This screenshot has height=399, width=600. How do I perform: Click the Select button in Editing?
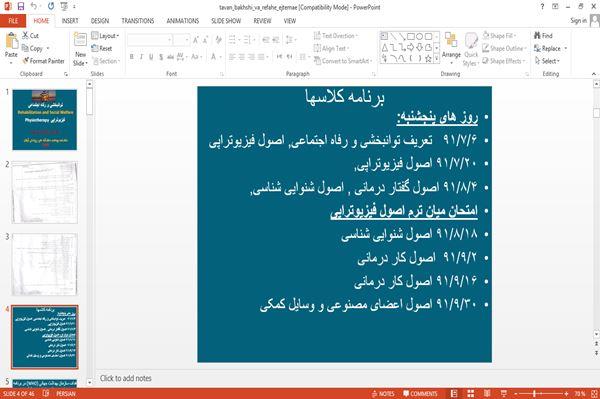pos(547,61)
